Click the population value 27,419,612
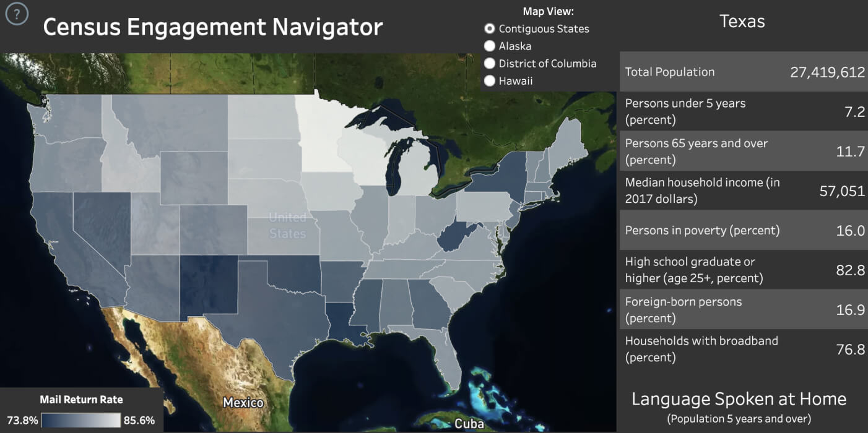This screenshot has height=433, width=868. pyautogui.click(x=827, y=72)
